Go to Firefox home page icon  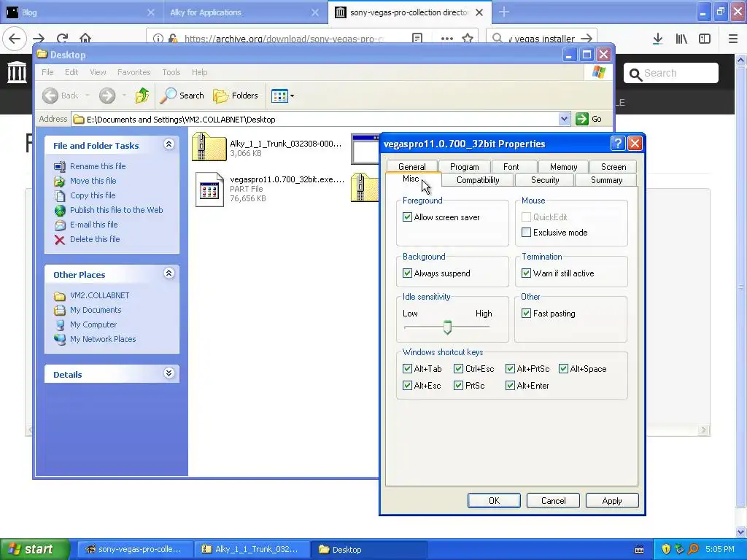pyautogui.click(x=85, y=38)
